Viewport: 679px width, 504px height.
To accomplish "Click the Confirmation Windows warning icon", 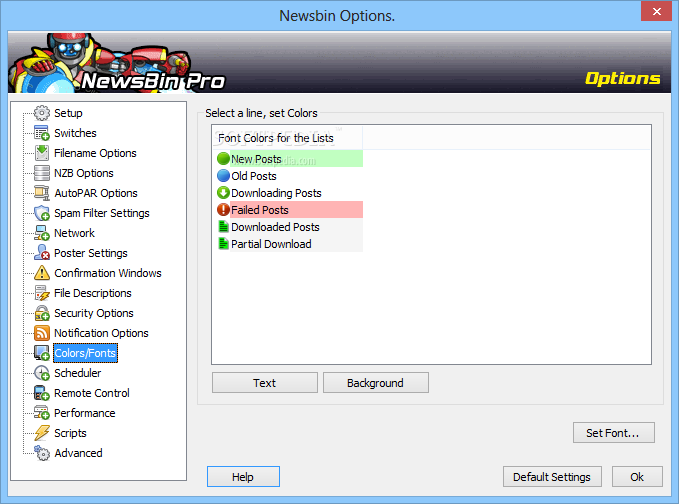I will pos(42,273).
